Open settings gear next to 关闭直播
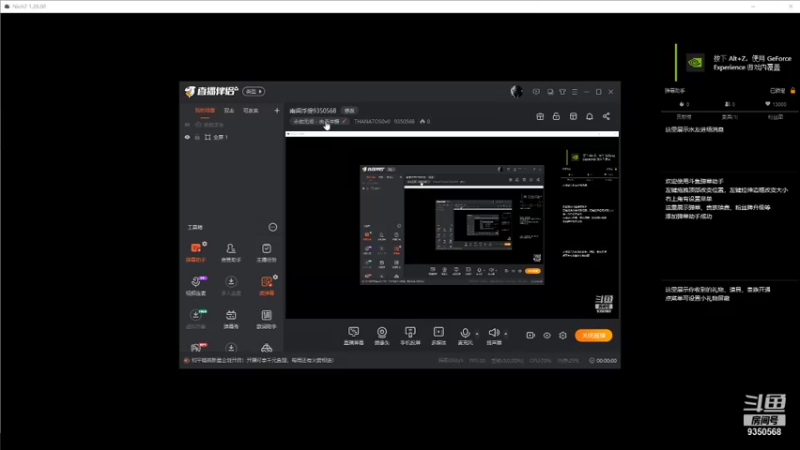Screen dimensions: 800x450 [x=563, y=335]
